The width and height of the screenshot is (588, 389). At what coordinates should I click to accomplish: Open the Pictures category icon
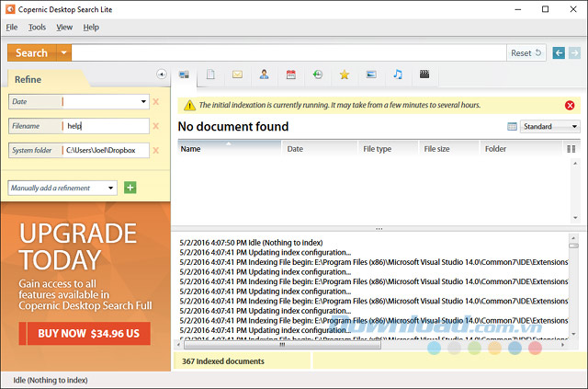tap(371, 74)
